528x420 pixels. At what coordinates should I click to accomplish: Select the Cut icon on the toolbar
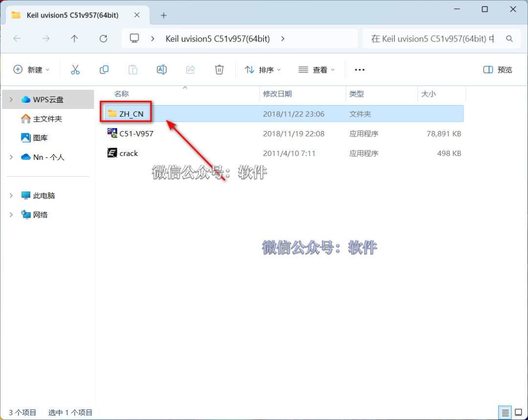pos(75,69)
